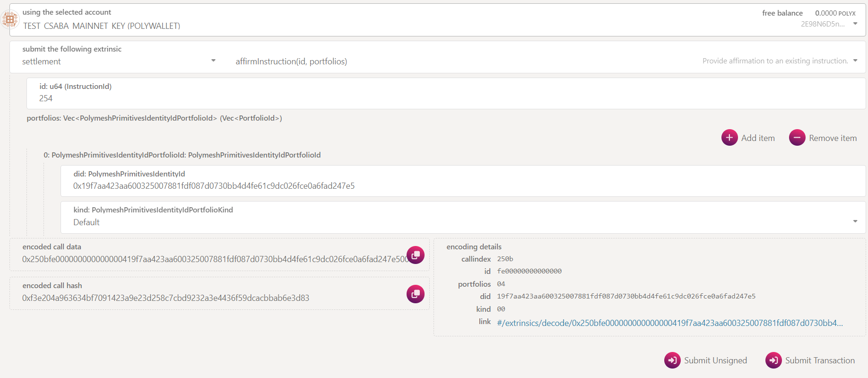This screenshot has height=378, width=868.
Task: Click the account address 2E98N6D5n text
Action: 822,24
